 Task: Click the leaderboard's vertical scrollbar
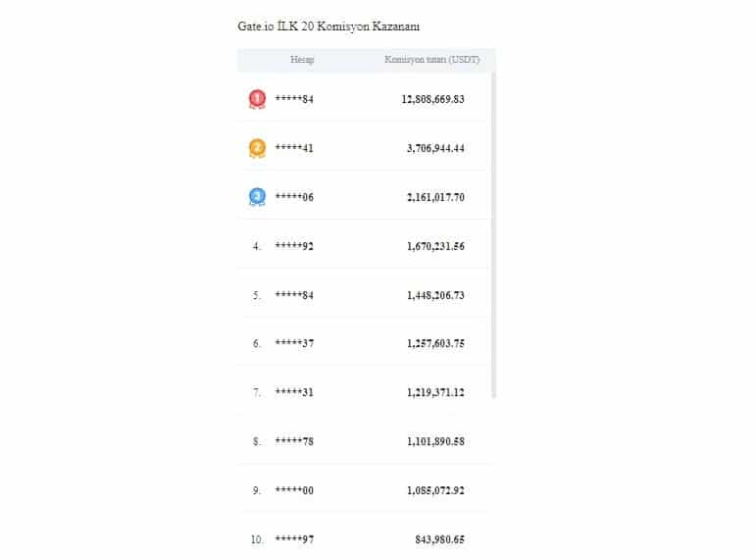(493, 235)
